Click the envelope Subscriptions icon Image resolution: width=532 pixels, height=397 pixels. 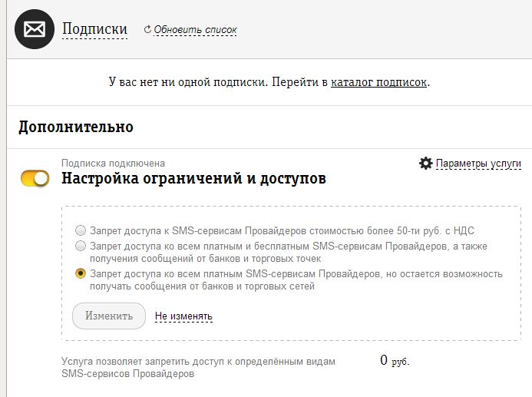click(35, 30)
